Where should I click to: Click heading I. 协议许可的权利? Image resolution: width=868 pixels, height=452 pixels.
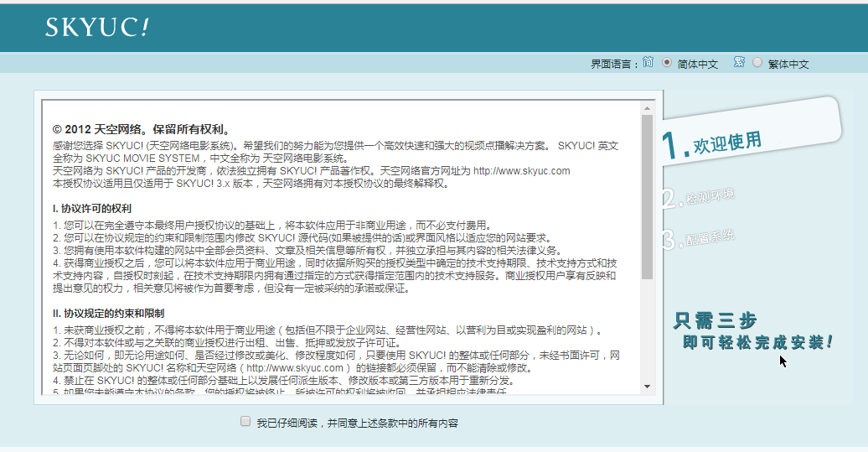(x=92, y=209)
